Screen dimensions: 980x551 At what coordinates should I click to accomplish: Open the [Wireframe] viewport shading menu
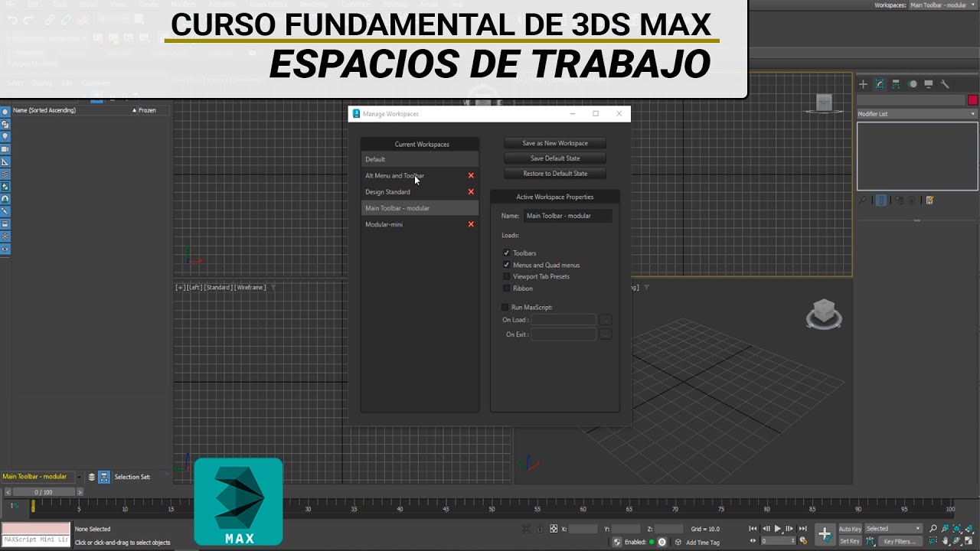[250, 288]
